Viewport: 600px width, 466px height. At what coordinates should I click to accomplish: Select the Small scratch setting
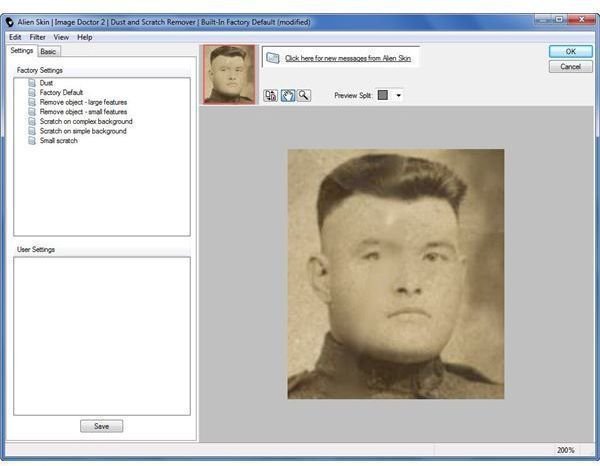tap(59, 140)
